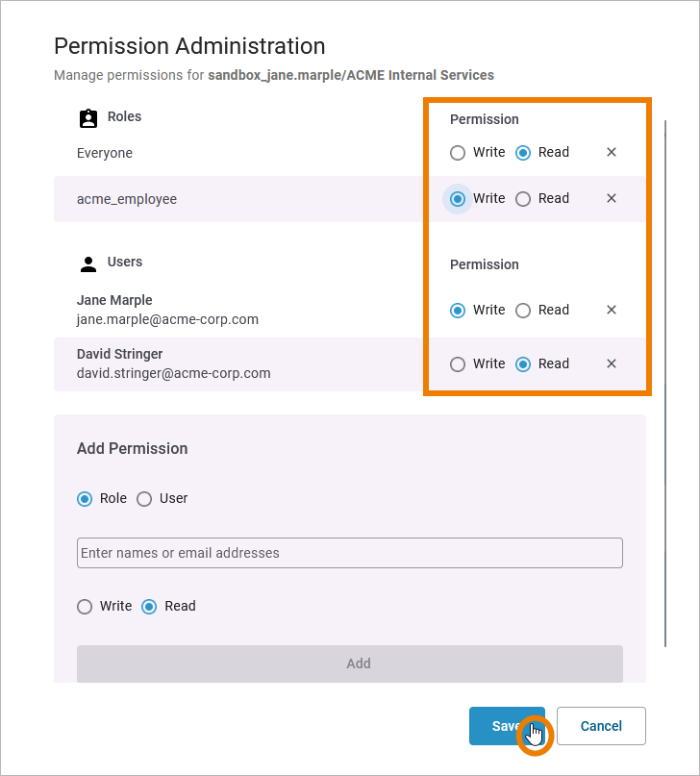
Task: Delete acme_employee role permission entry
Action: pos(612,198)
